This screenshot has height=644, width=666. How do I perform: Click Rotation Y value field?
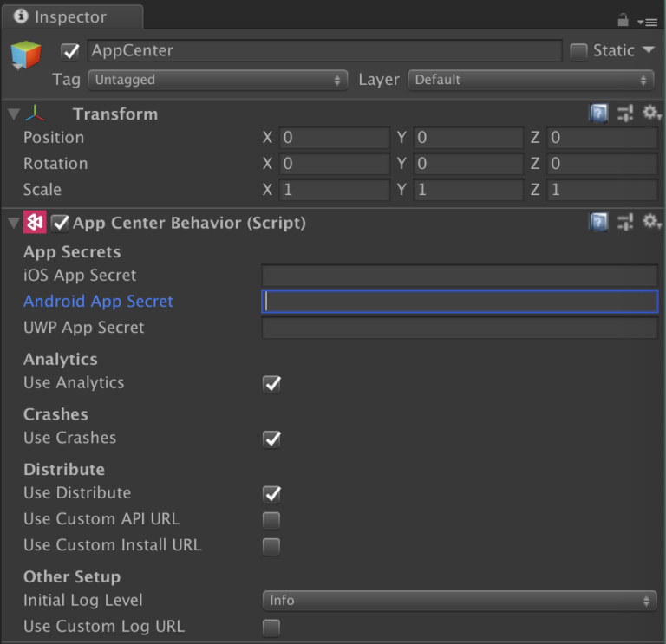click(468, 164)
